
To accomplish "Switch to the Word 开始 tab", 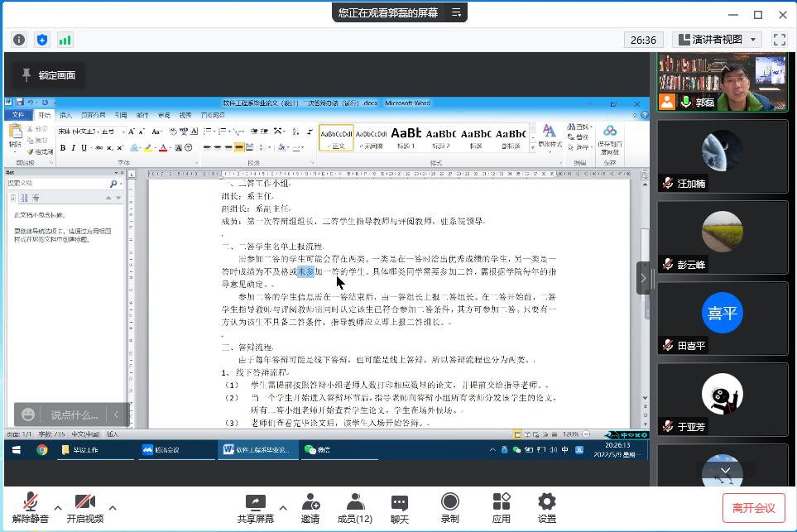I will 45,115.
